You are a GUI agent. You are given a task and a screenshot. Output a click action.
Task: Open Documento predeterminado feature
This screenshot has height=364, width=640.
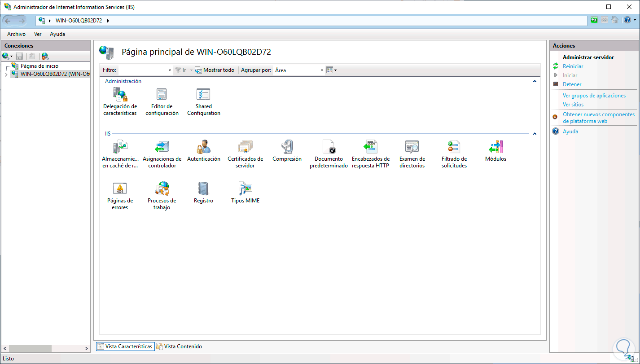329,154
